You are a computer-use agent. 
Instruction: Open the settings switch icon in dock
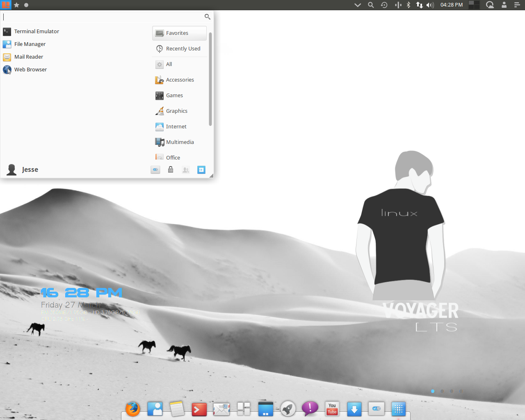(x=377, y=409)
